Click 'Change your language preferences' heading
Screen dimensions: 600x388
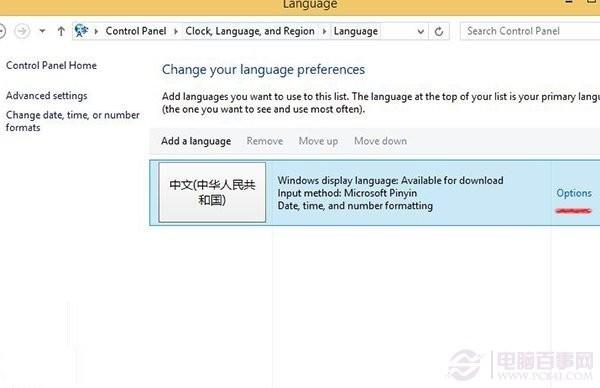(x=263, y=70)
